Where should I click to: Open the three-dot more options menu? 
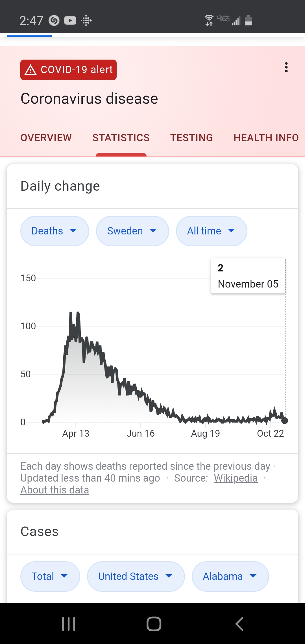pos(286,67)
